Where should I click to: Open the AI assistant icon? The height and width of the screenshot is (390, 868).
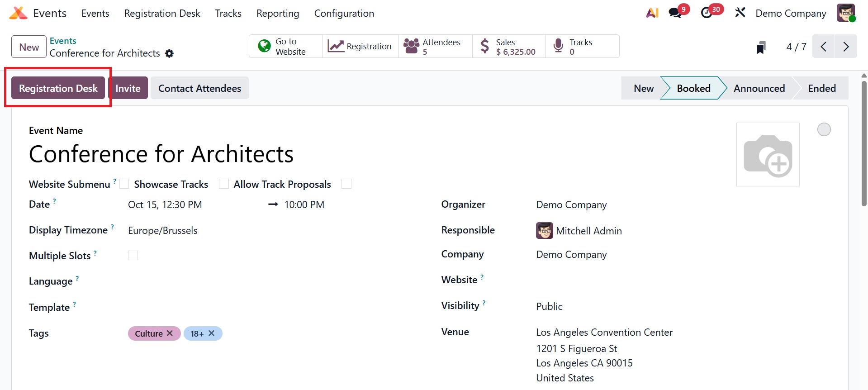pyautogui.click(x=652, y=13)
